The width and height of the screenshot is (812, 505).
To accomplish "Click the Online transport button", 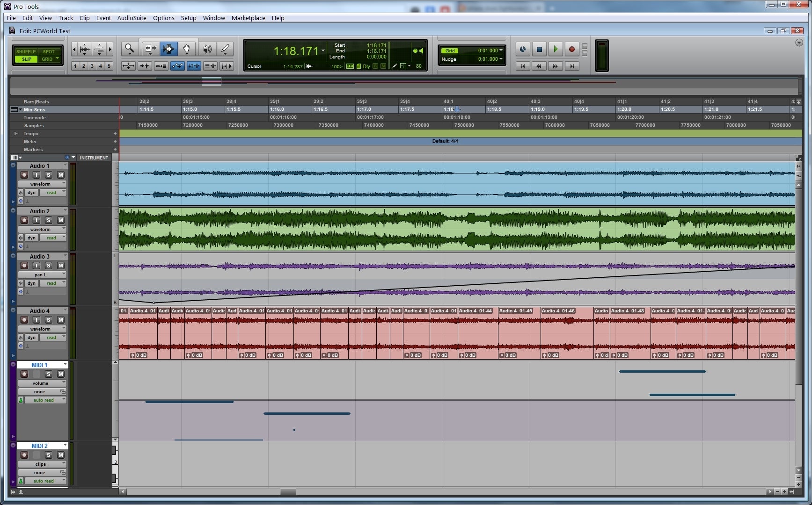I will pyautogui.click(x=523, y=49).
